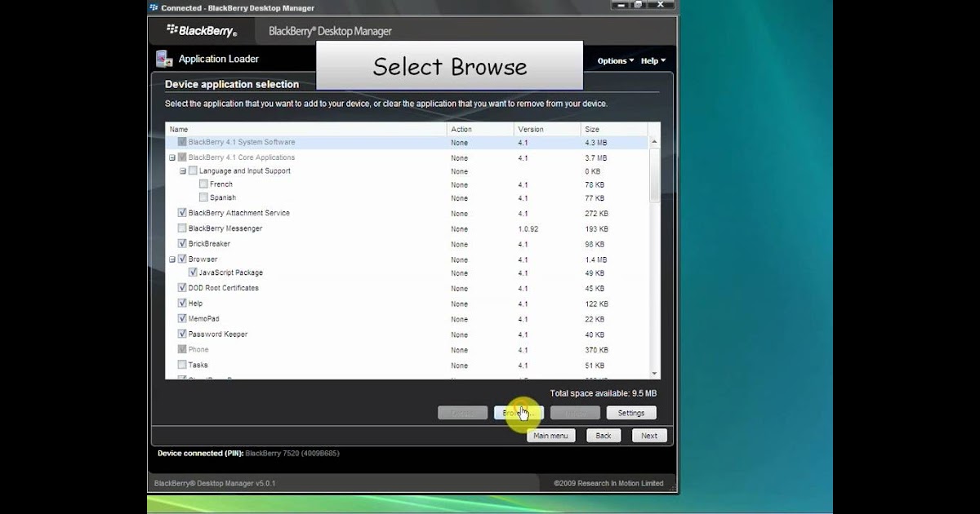Click the 1.4 MB size cell
Image resolution: width=980 pixels, height=514 pixels.
coord(596,260)
